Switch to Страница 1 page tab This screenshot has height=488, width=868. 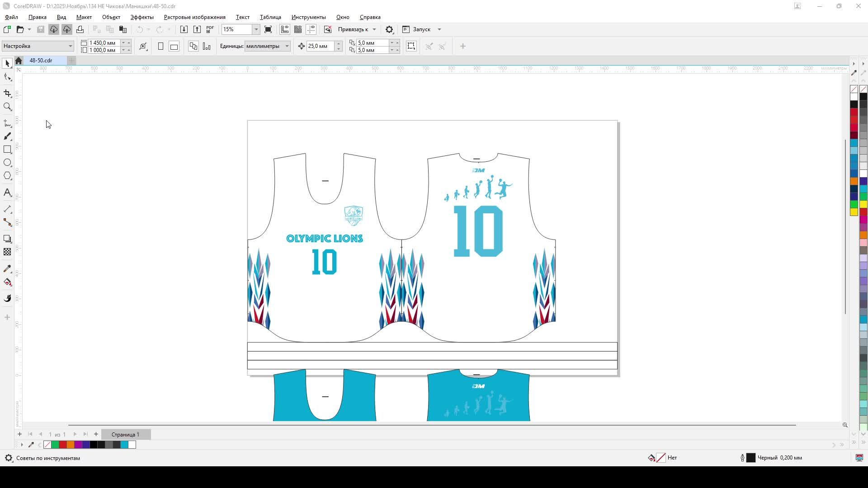tap(125, 434)
